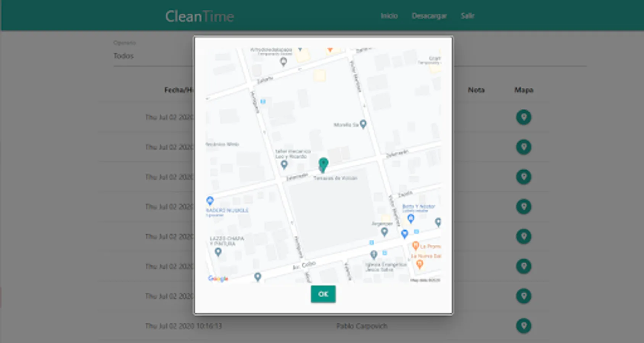Click the Zapata street label on the map
Screen dimensions: 644x343
pyautogui.click(x=405, y=194)
